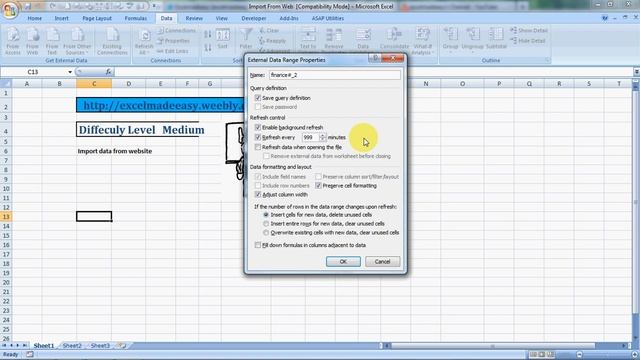Click Properties in Connections group

pyautogui.click(x=174, y=41)
